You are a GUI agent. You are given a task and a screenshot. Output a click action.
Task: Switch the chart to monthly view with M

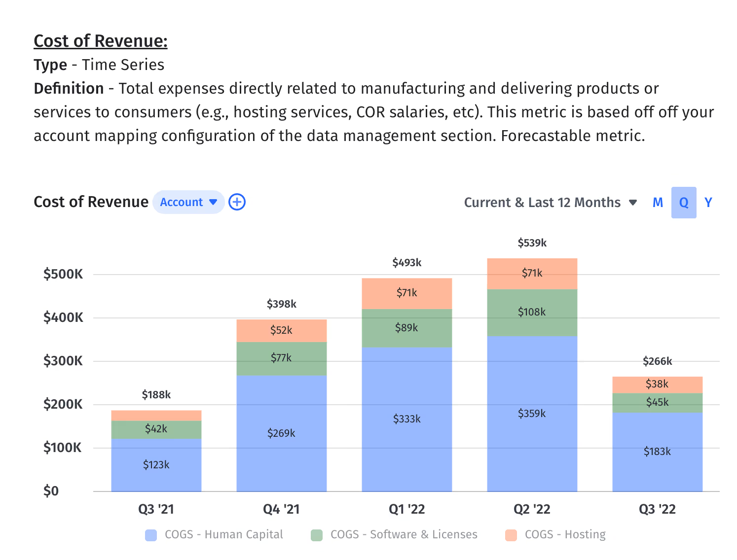[657, 202]
